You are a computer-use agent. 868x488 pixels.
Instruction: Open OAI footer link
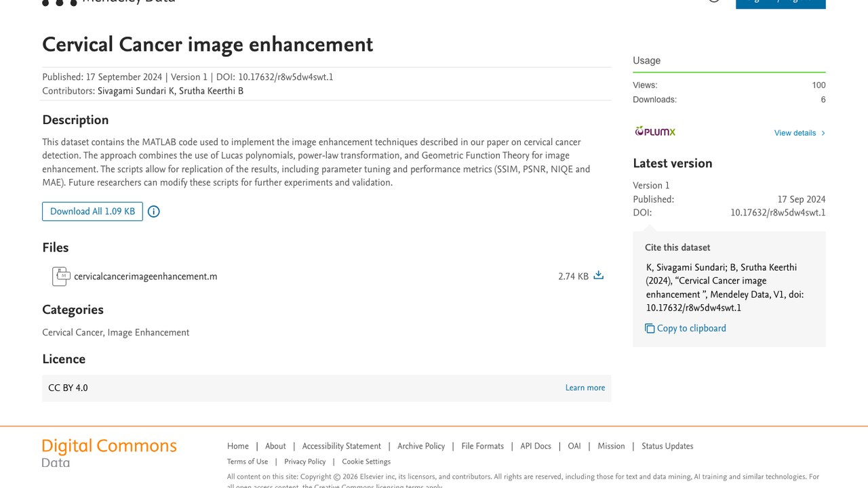click(x=574, y=446)
